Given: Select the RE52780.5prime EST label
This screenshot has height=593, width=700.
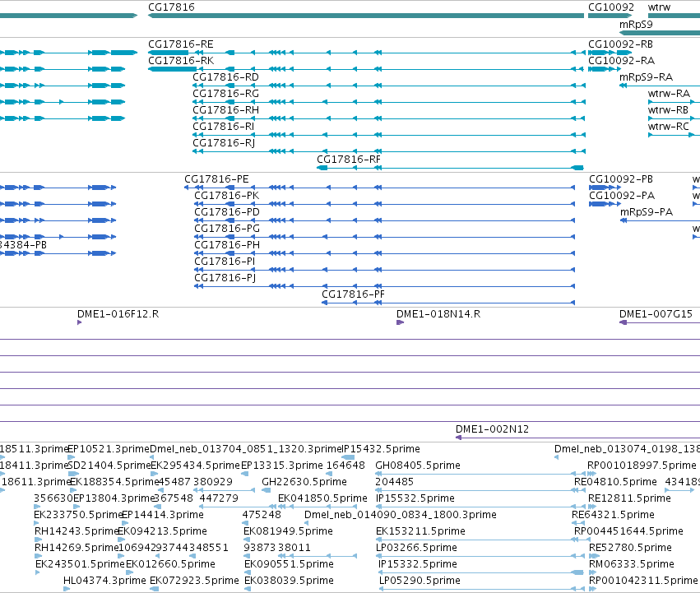Looking at the screenshot, I should [x=630, y=548].
